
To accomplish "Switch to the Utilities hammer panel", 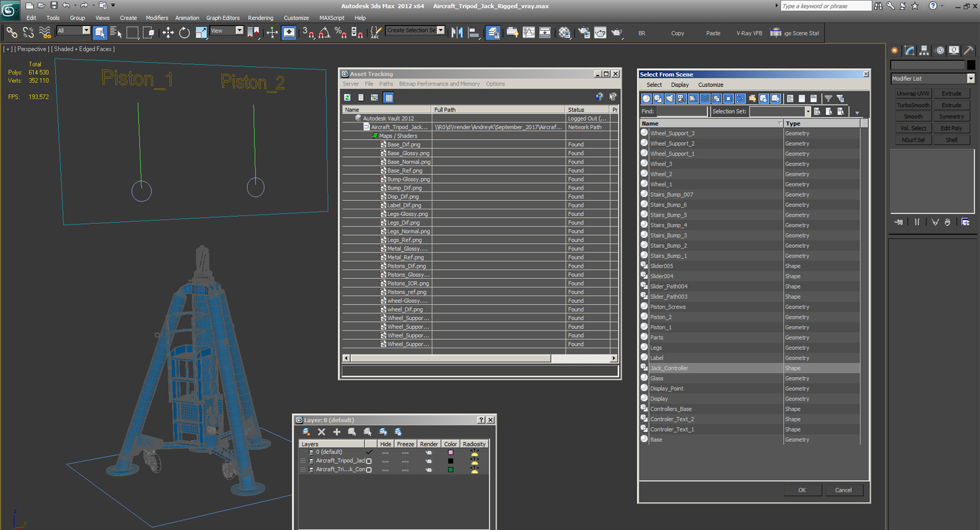I will (x=968, y=51).
